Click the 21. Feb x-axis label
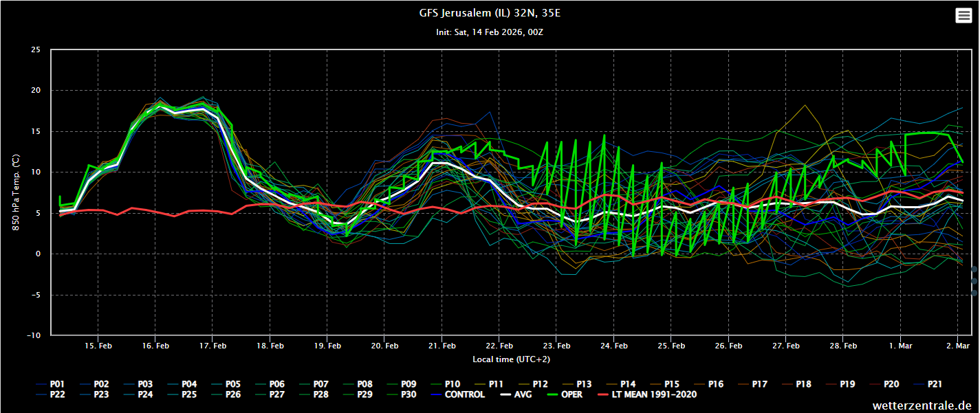 coord(442,346)
